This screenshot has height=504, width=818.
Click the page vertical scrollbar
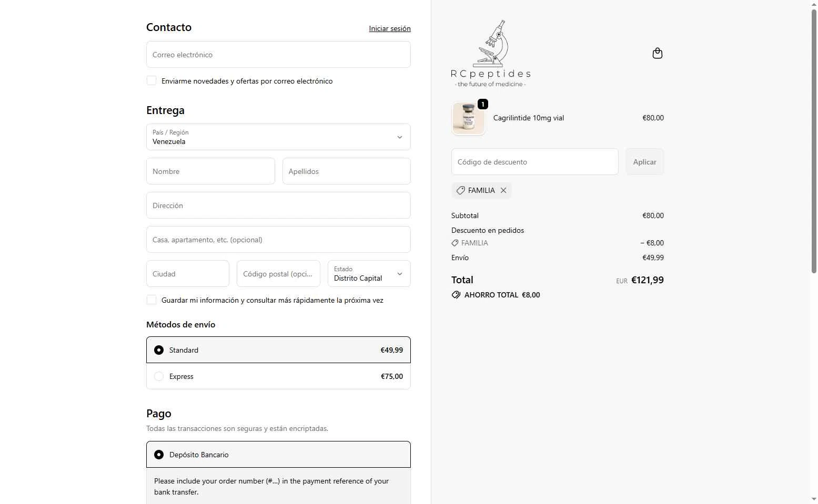[x=814, y=141]
